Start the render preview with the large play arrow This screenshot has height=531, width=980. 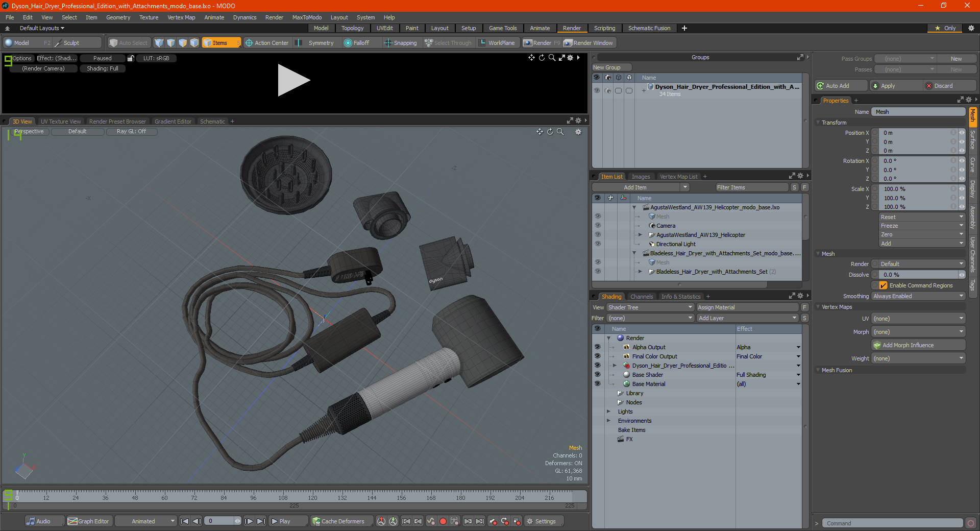(x=293, y=80)
